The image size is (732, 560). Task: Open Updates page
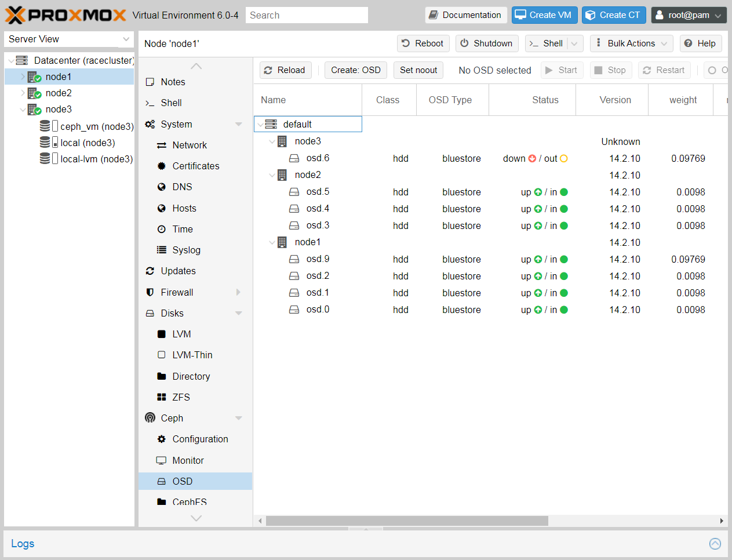coord(195,271)
